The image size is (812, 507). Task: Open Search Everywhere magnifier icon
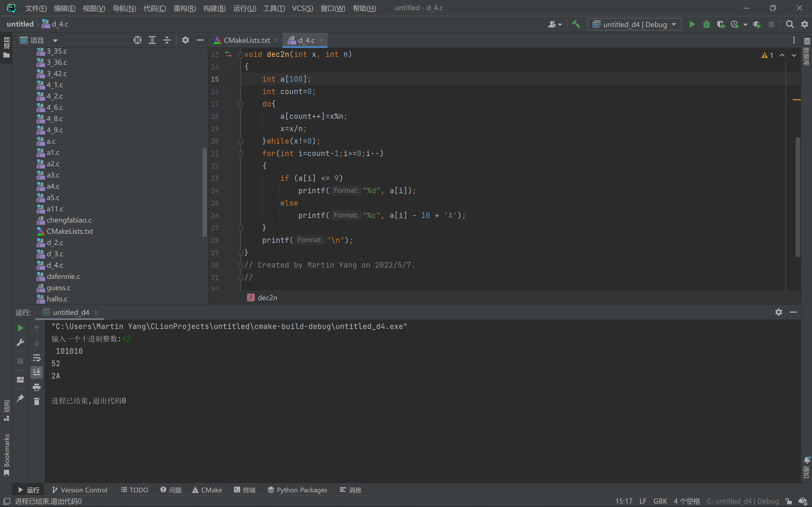[x=789, y=24]
